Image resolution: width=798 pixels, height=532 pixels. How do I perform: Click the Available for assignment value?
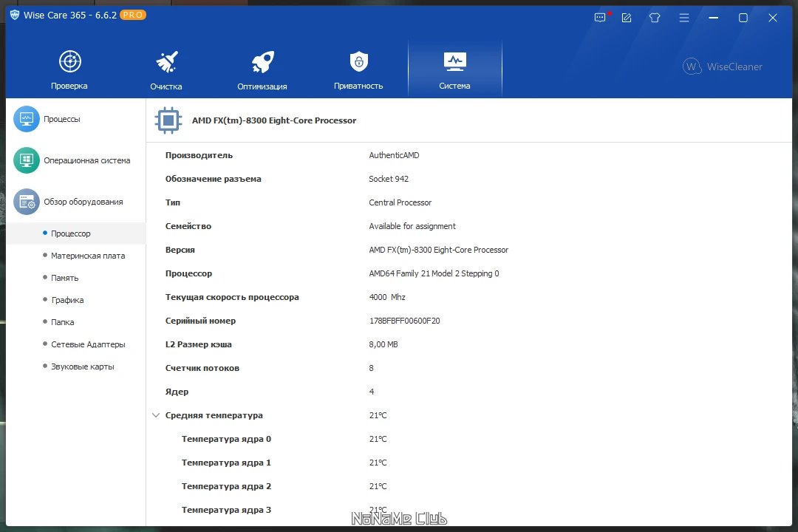click(412, 226)
